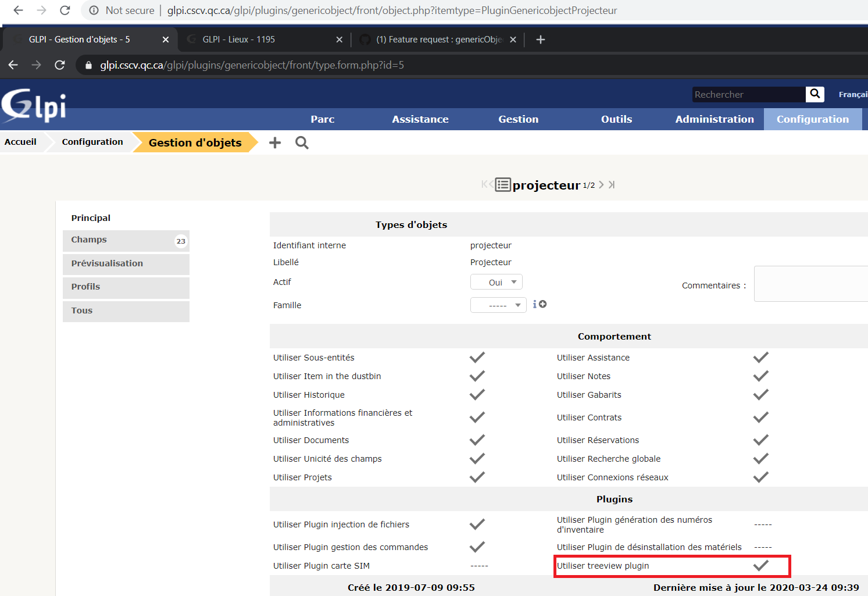Switch to the Administration menu

point(715,119)
